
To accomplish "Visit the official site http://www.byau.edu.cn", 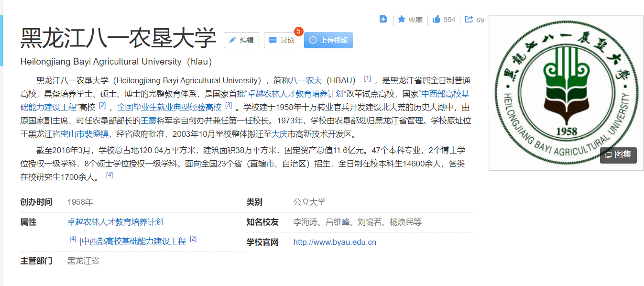I will pos(335,242).
